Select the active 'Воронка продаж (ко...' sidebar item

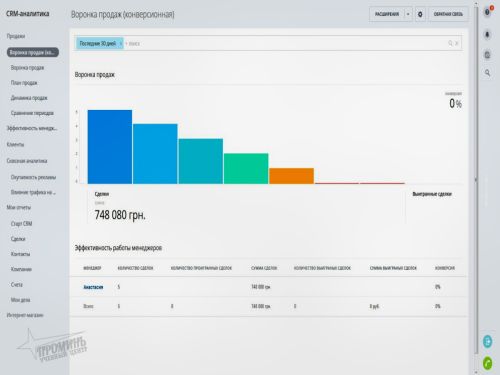tap(33, 52)
